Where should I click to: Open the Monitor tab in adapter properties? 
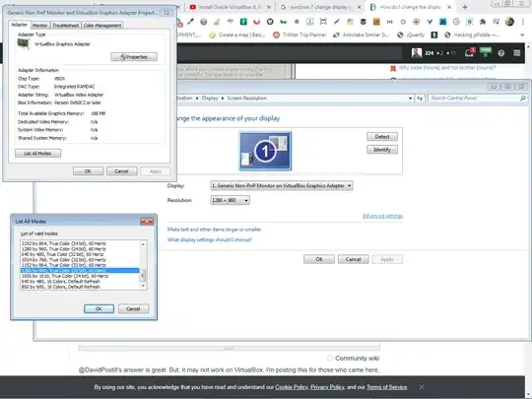[40, 25]
